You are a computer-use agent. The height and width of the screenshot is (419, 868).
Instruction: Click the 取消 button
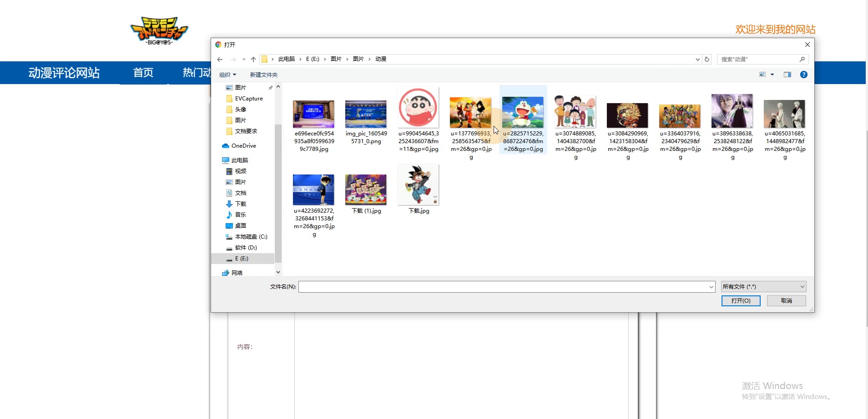pyautogui.click(x=786, y=301)
